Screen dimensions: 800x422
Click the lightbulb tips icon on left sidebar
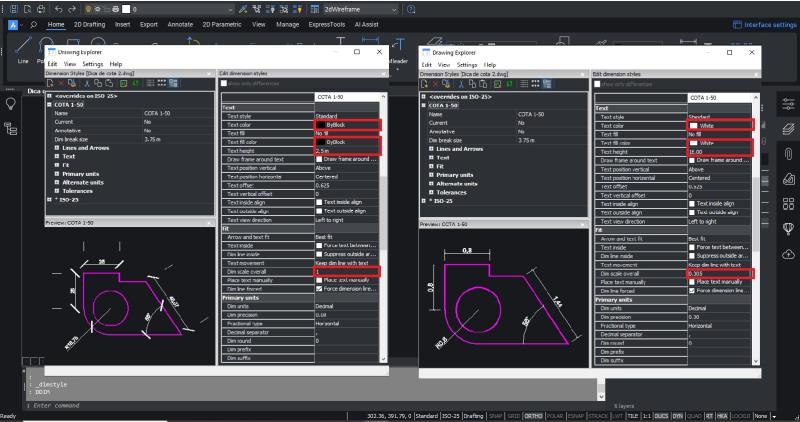click(10, 102)
